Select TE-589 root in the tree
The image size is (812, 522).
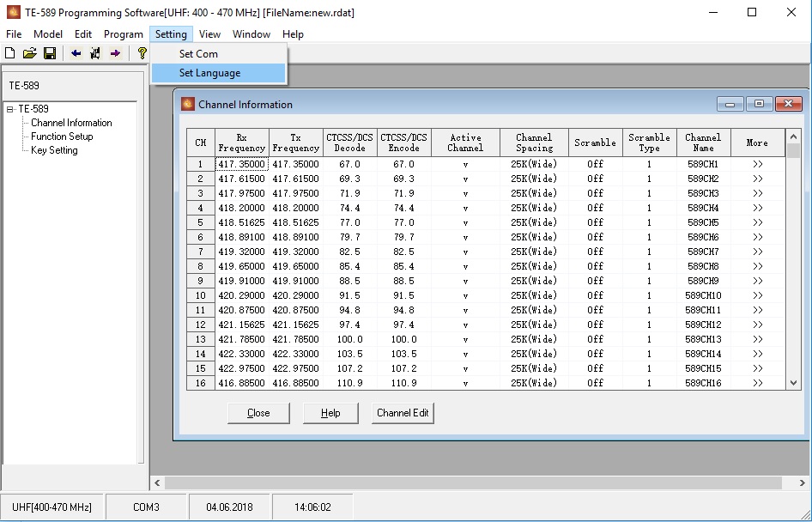33,109
